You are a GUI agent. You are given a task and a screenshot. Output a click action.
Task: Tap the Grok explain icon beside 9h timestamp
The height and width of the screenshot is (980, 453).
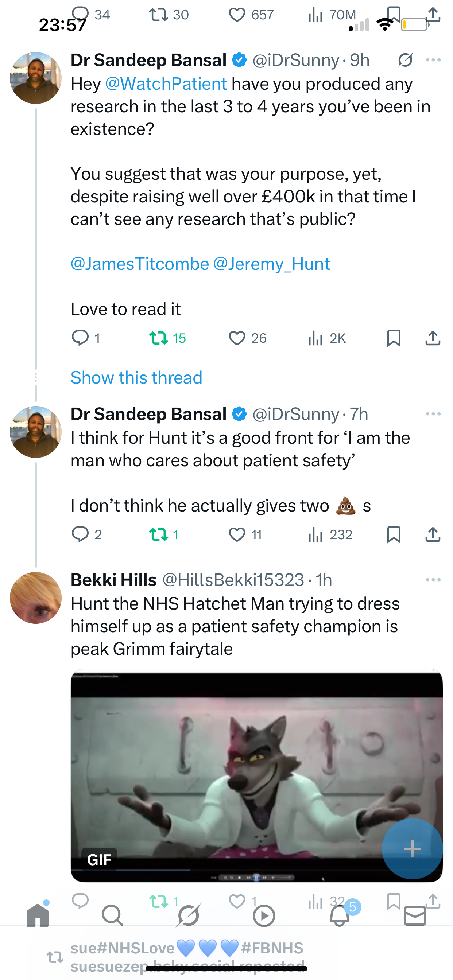[405, 60]
